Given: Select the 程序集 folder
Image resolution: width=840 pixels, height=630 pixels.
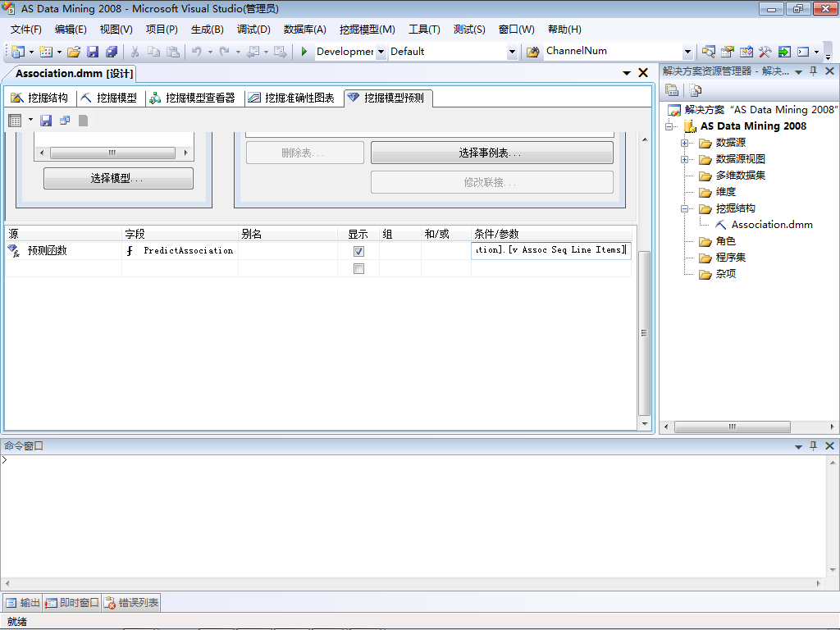Looking at the screenshot, I should pos(731,258).
